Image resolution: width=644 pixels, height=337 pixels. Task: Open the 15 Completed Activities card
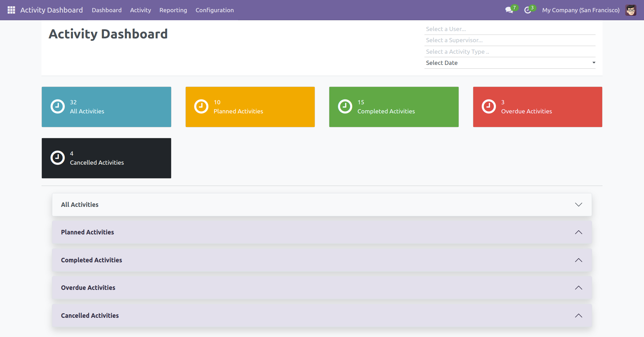(394, 107)
